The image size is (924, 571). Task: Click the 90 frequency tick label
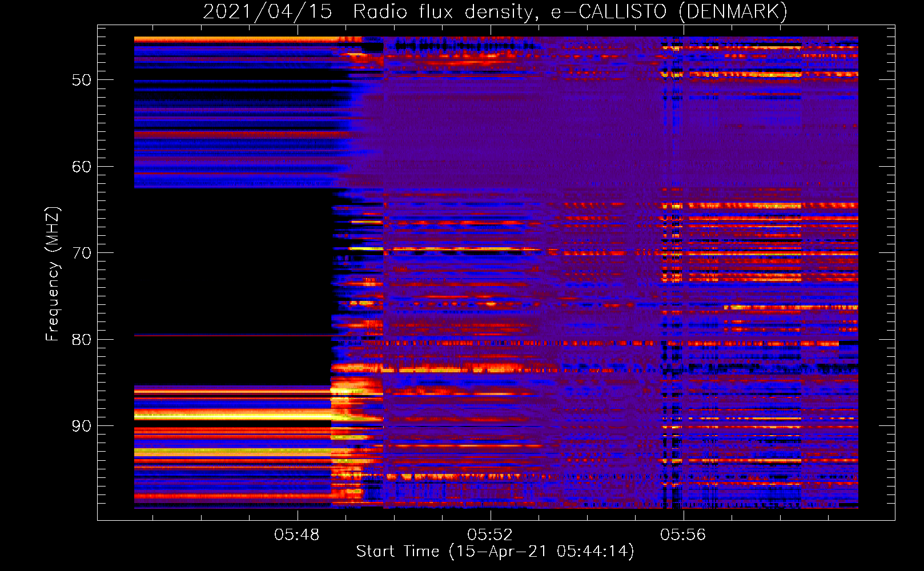tap(82, 426)
